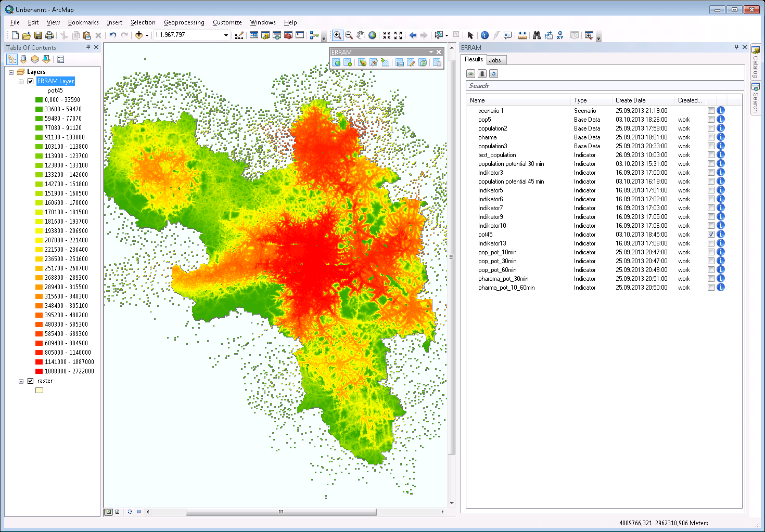Click the raster layer color swatch
The image size is (765, 532).
pos(40,390)
